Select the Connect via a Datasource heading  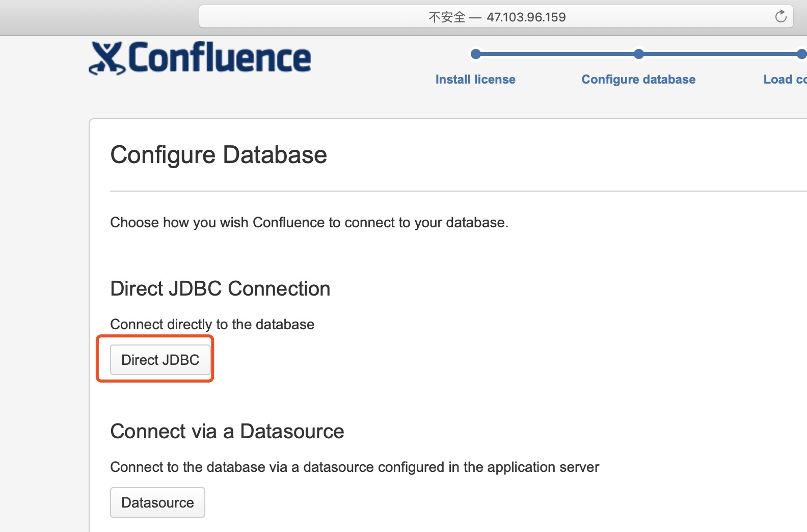(227, 431)
